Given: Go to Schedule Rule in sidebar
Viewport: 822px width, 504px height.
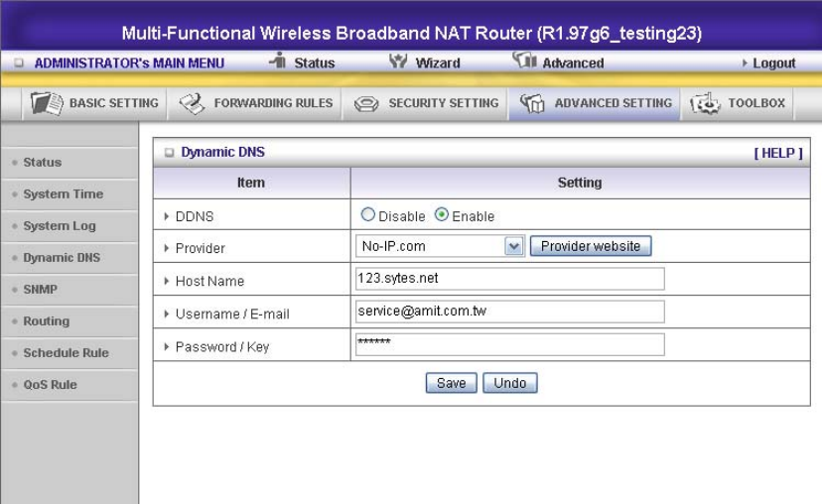Looking at the screenshot, I should coord(66,353).
